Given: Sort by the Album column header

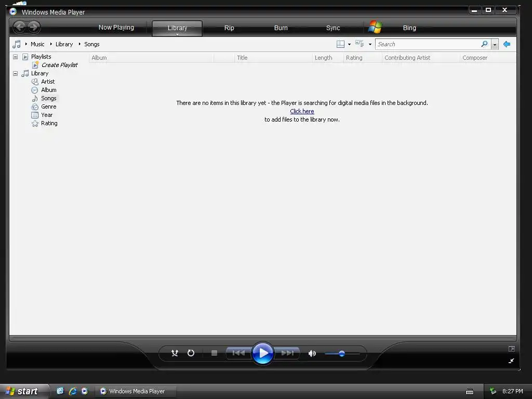Looking at the screenshot, I should coord(151,58).
